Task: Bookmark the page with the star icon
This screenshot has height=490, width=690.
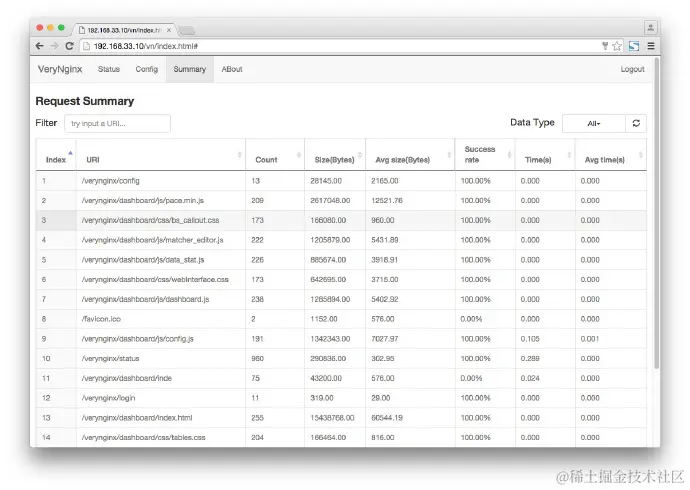Action: click(x=617, y=46)
